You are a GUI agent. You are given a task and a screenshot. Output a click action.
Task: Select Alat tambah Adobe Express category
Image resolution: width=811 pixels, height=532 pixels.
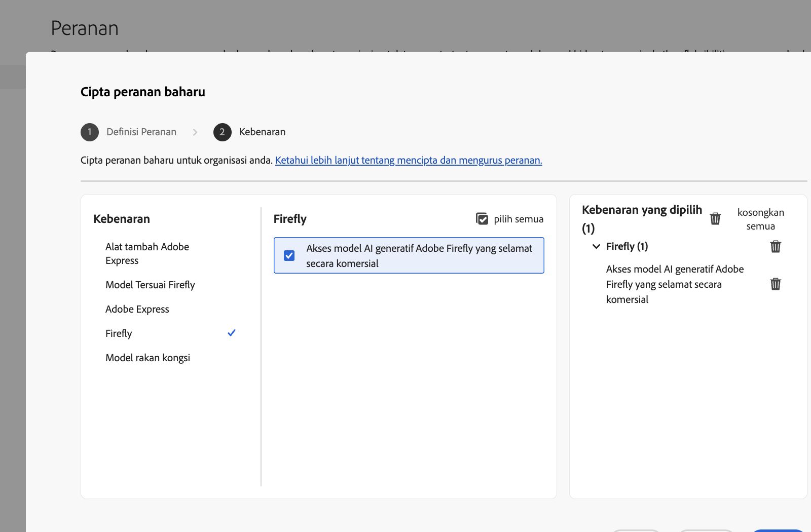pos(147,253)
